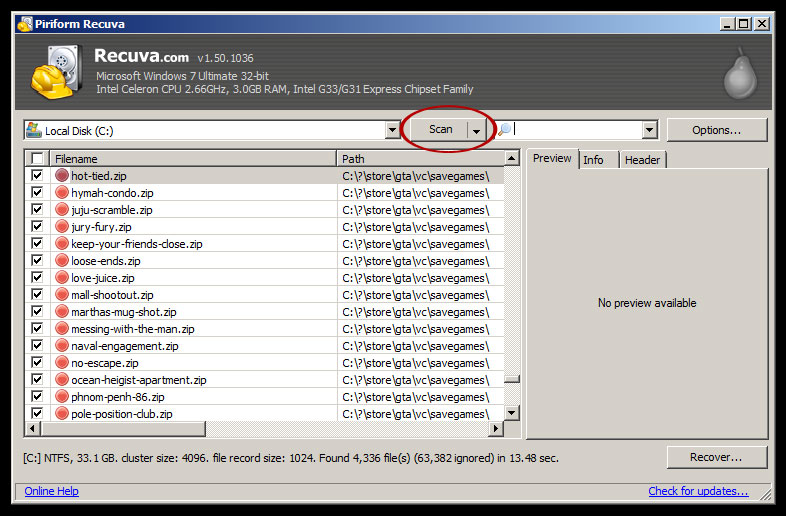Click the red status icon beside hot-tied.zip
The height and width of the screenshot is (516, 786).
[62, 176]
